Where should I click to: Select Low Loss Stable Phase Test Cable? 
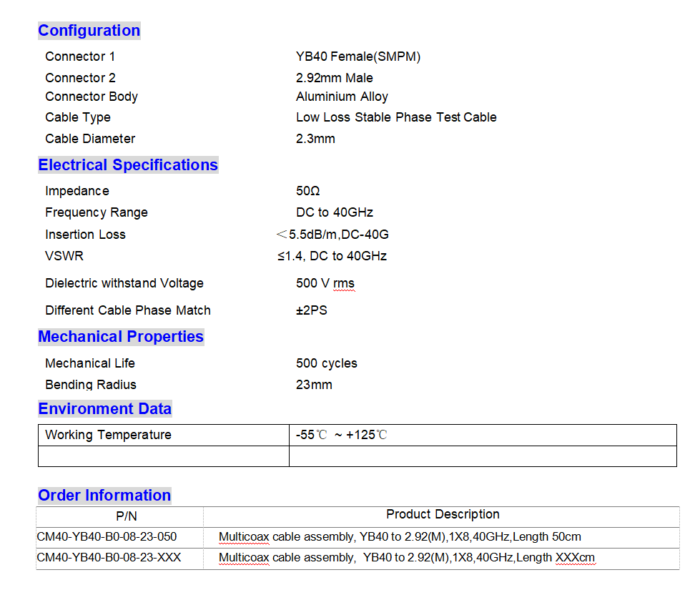pyautogui.click(x=396, y=117)
